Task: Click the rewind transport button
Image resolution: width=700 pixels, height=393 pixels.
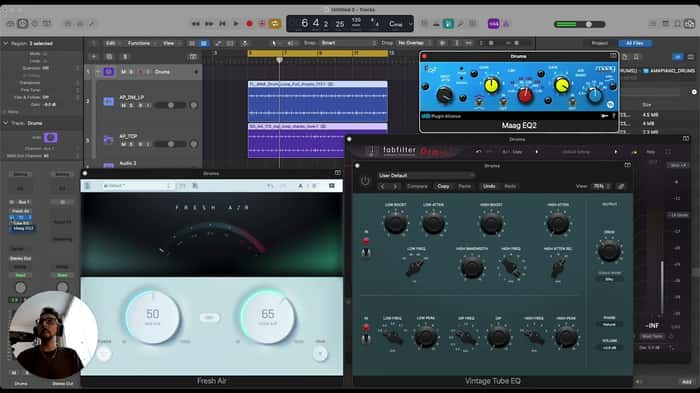Action: click(x=196, y=24)
